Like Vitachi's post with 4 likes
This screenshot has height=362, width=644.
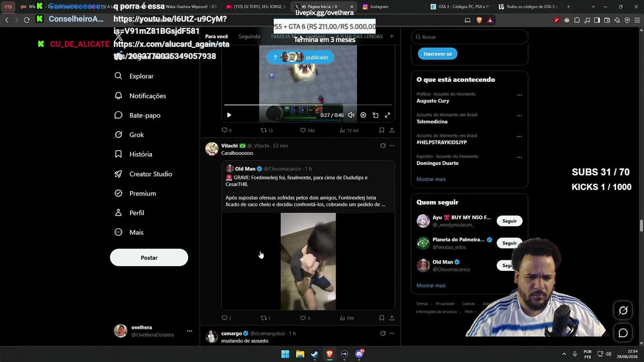(305, 318)
